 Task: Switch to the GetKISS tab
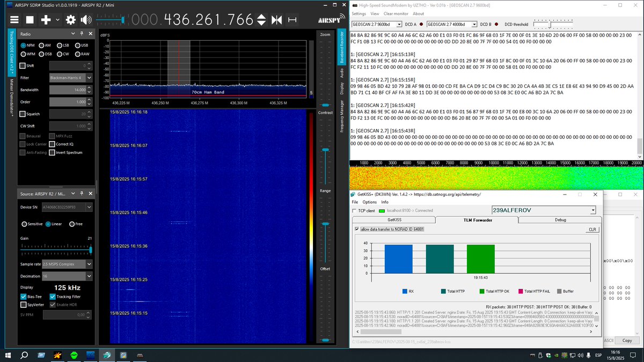(395, 220)
